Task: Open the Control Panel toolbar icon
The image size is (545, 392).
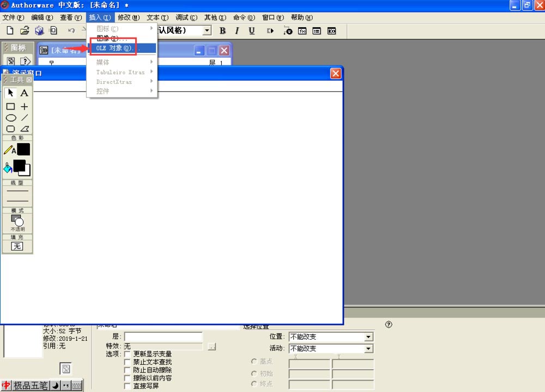Action: coord(288,31)
